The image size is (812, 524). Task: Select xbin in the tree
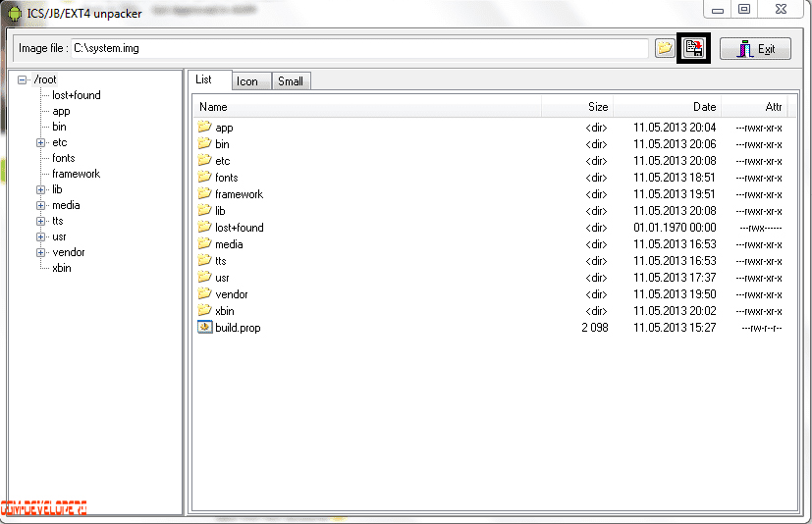coord(62,268)
